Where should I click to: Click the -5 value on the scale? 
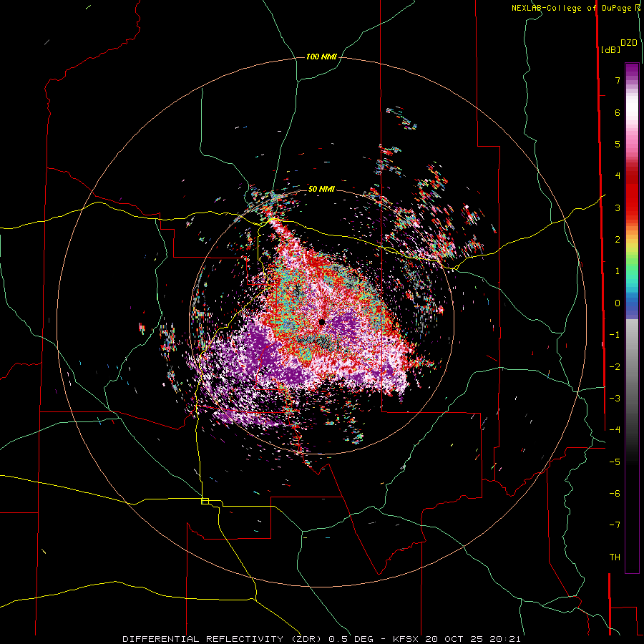615,462
